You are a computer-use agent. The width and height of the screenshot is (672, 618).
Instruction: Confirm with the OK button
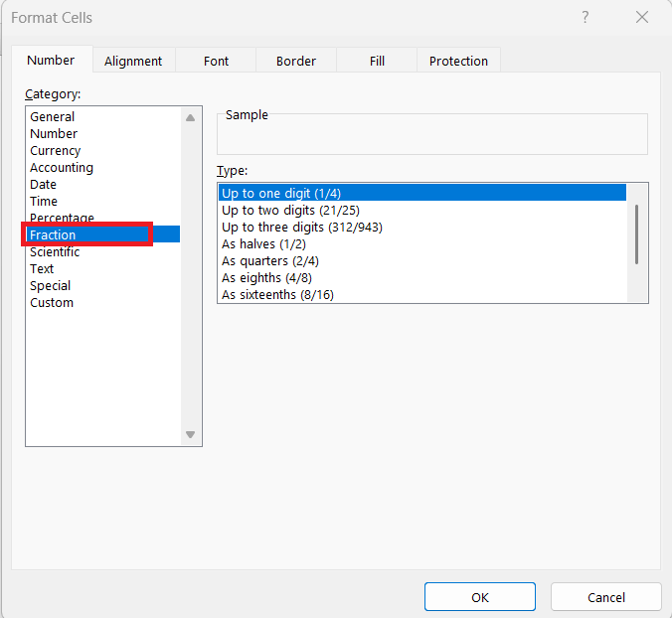480,596
